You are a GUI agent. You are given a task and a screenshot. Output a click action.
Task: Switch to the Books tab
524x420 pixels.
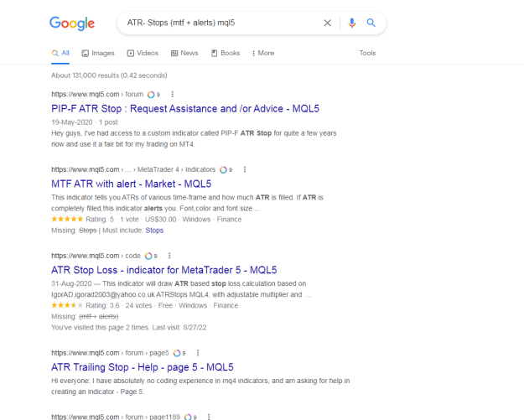(x=226, y=53)
